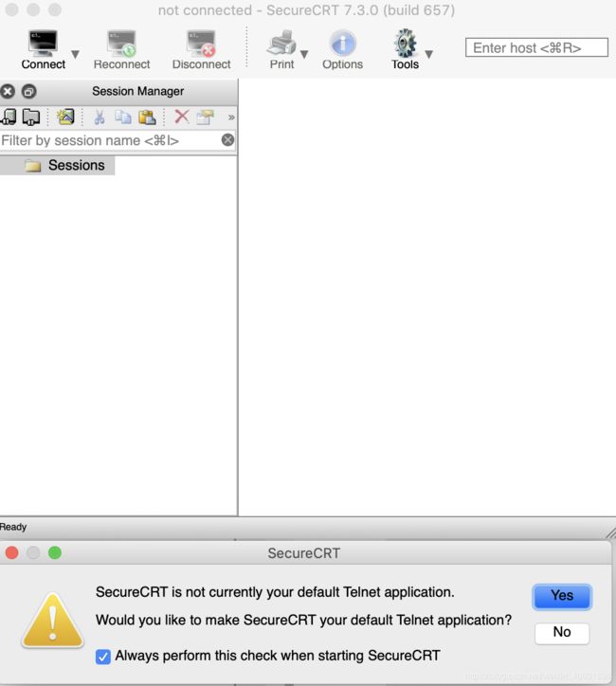Expand the Tools dropdown arrow
The image size is (616, 686).
429,54
